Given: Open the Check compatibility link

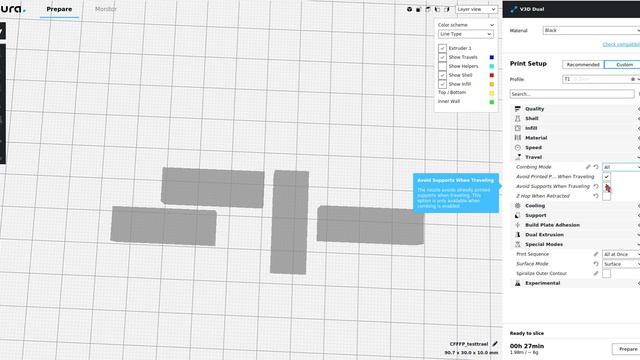Looking at the screenshot, I should tap(621, 44).
